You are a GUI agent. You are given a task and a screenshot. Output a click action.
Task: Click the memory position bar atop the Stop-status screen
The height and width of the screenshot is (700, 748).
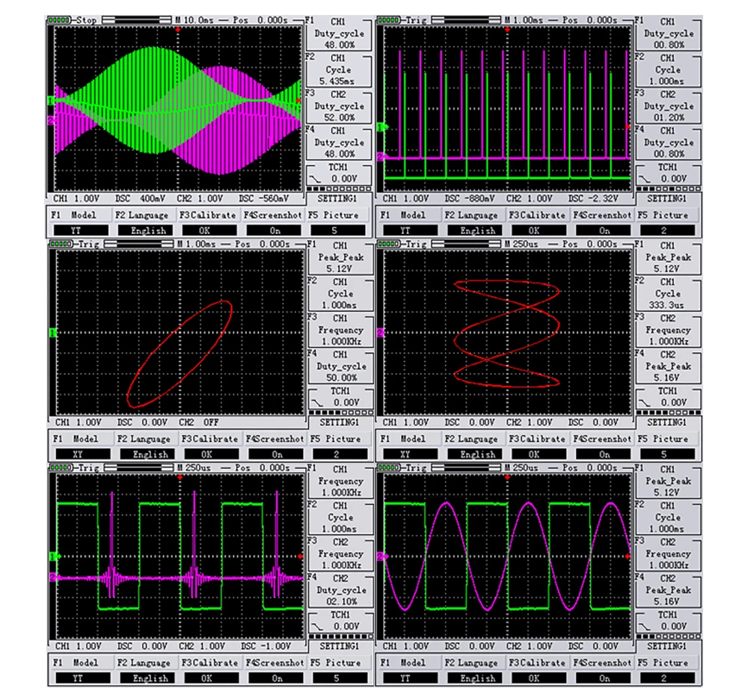(137, 20)
